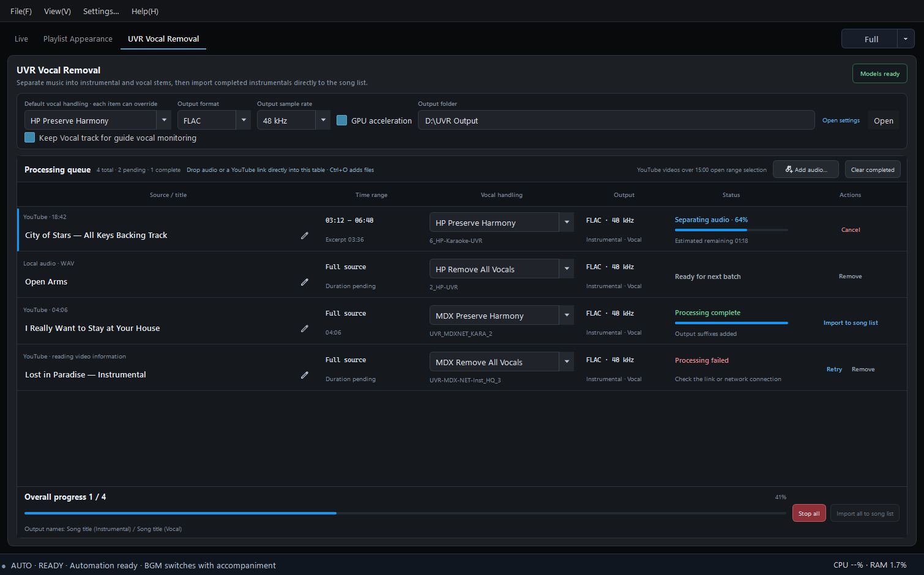924x575 pixels.
Task: Toggle GPU acceleration checkbox
Action: point(342,121)
